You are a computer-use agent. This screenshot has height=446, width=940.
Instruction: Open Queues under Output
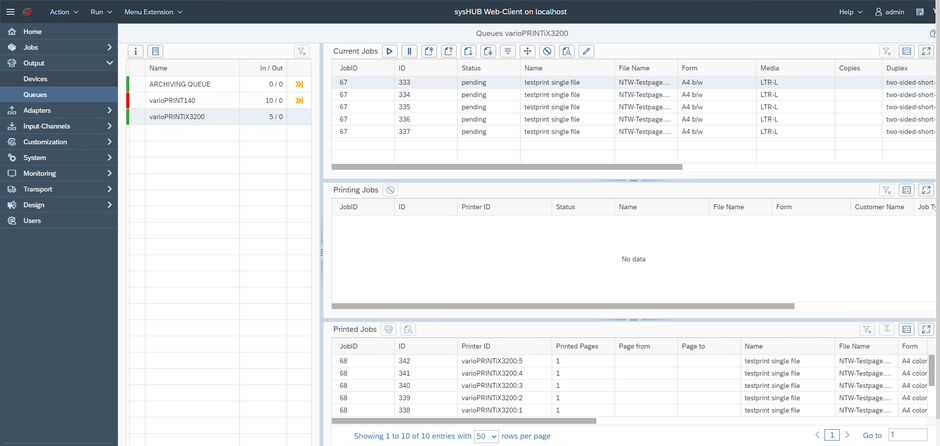pyautogui.click(x=59, y=95)
